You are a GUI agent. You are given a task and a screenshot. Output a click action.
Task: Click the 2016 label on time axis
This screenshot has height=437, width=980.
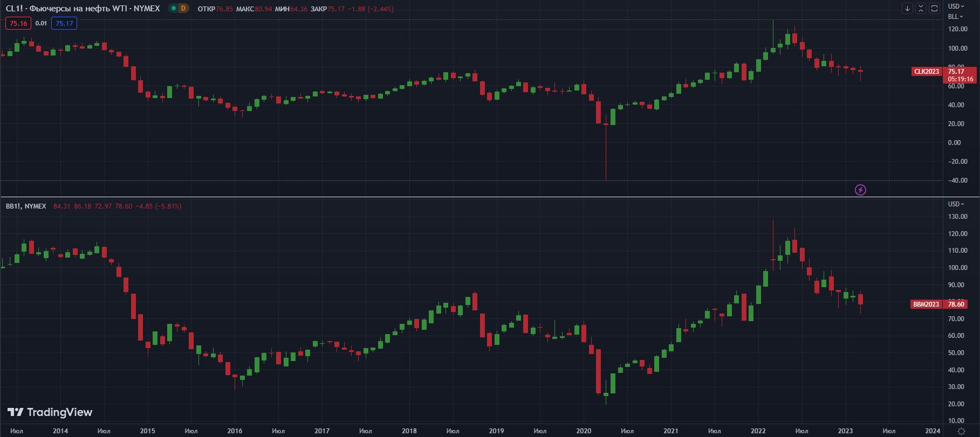235,431
